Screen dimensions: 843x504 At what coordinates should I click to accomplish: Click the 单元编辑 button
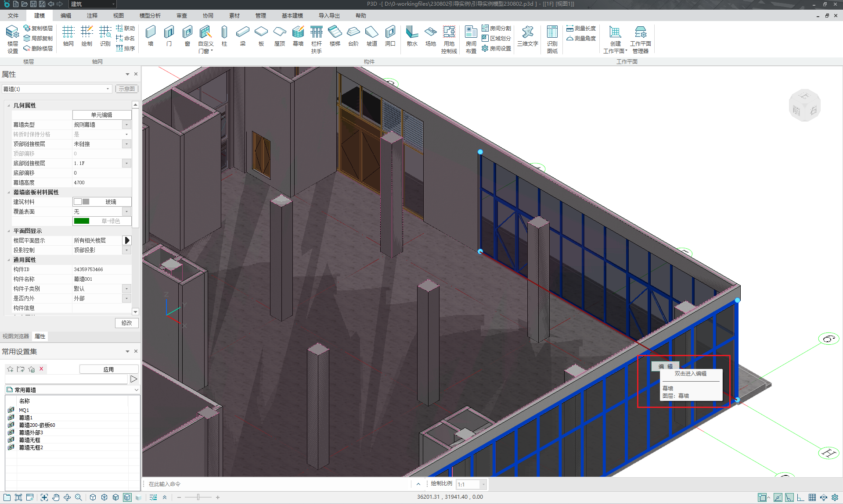(101, 115)
